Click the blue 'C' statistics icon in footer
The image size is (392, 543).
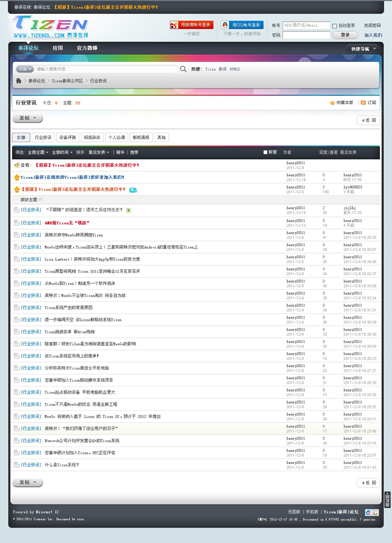point(368,513)
